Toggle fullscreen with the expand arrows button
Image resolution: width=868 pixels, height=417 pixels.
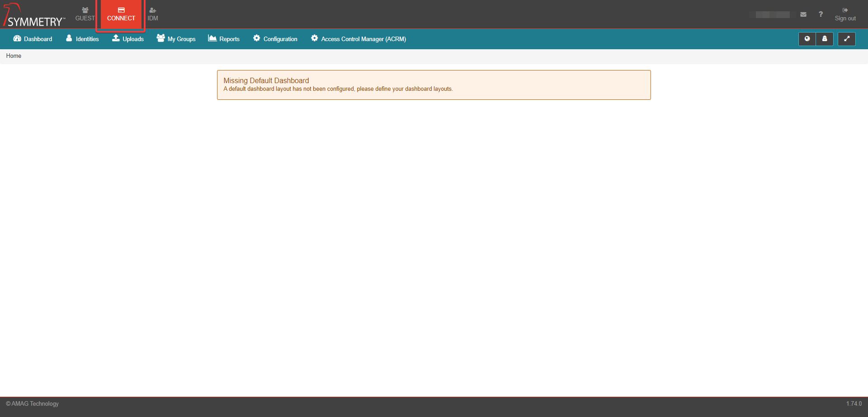847,39
